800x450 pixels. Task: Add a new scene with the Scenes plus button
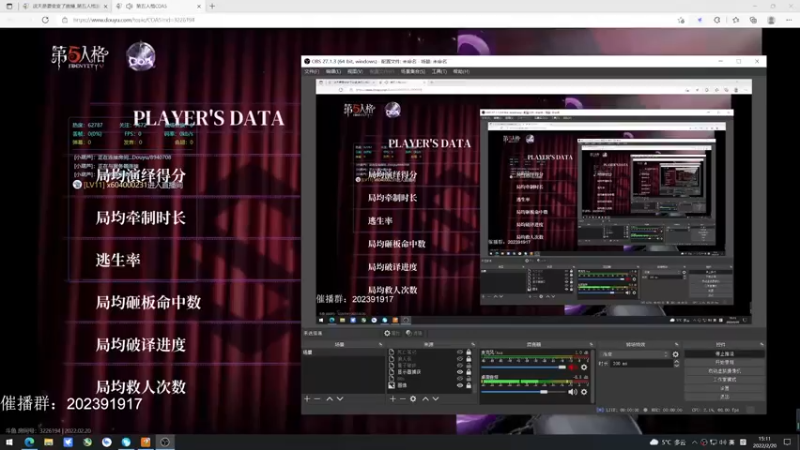[307, 398]
